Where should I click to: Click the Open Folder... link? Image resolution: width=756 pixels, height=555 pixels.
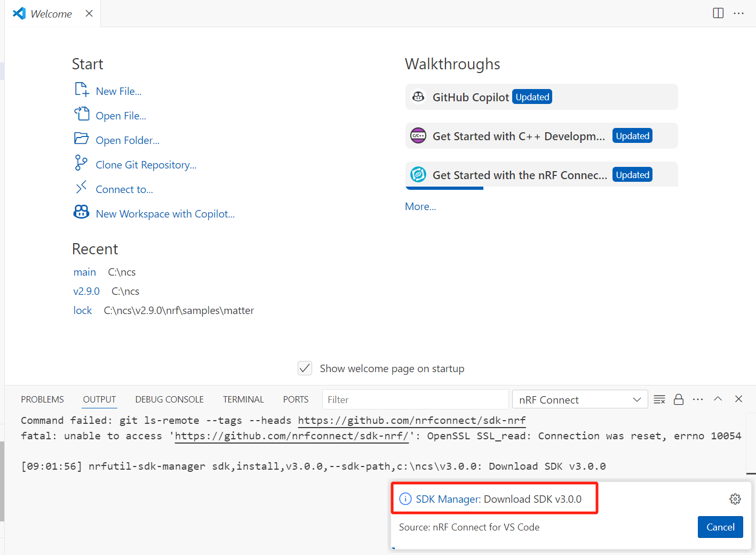point(128,140)
